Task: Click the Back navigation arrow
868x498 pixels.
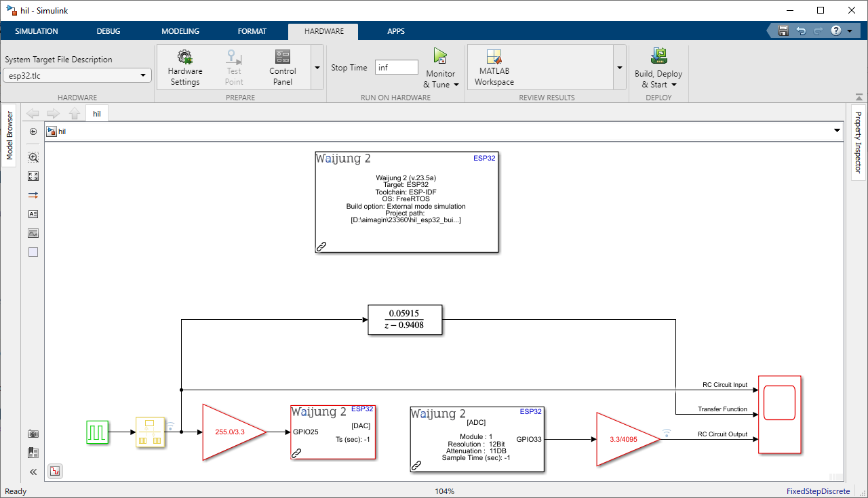Action: point(33,114)
